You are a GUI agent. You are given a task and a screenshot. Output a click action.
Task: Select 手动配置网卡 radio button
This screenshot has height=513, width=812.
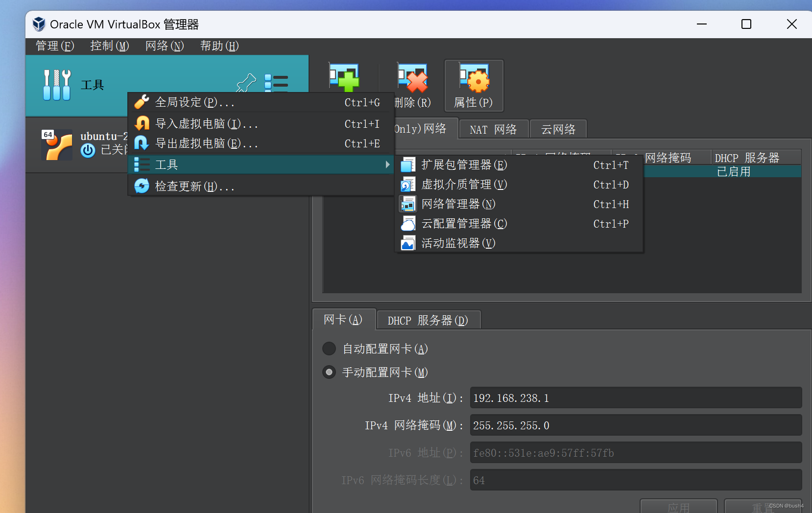329,372
